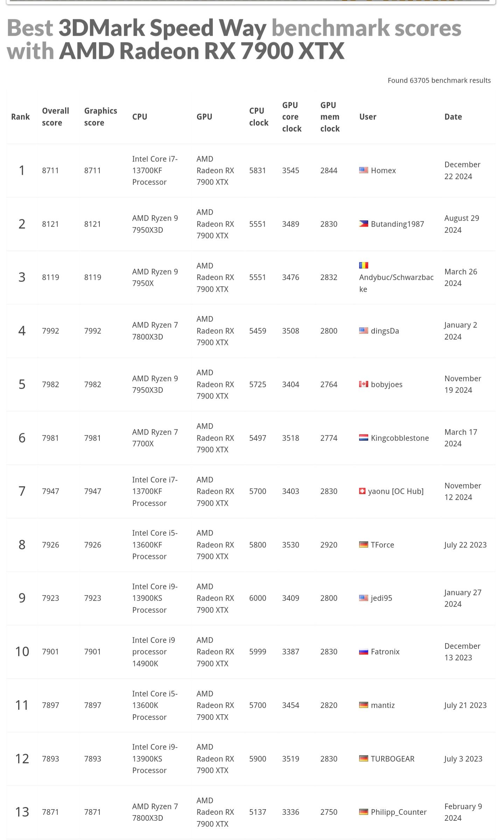Click the German flag next to TForce

[363, 544]
